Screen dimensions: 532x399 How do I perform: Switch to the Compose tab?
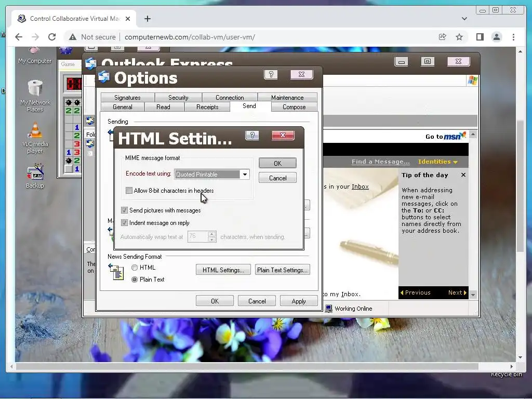point(294,107)
